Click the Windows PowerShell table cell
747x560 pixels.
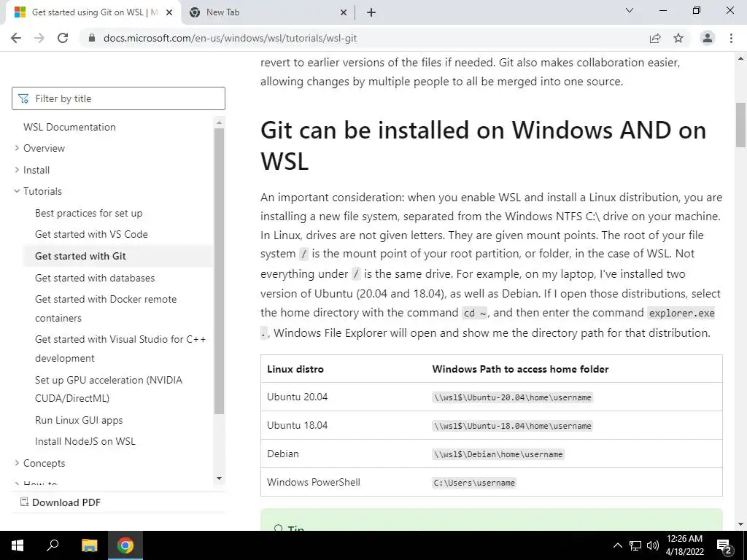coord(314,482)
